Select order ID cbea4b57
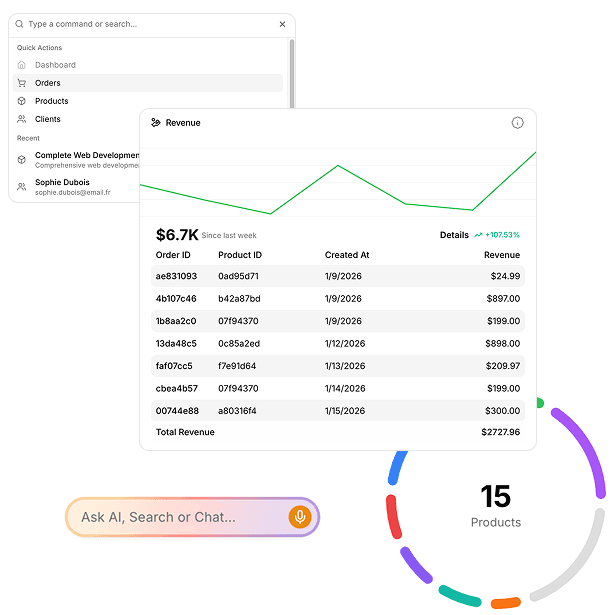 pyautogui.click(x=176, y=388)
